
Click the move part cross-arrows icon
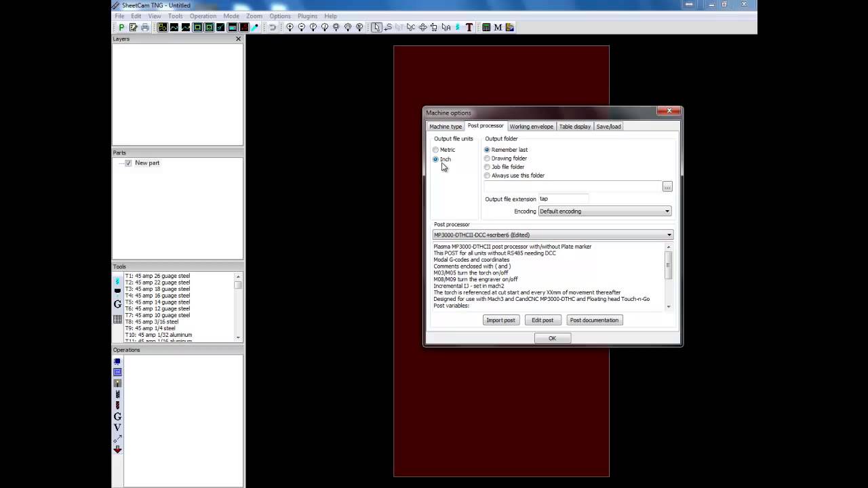pos(422,27)
